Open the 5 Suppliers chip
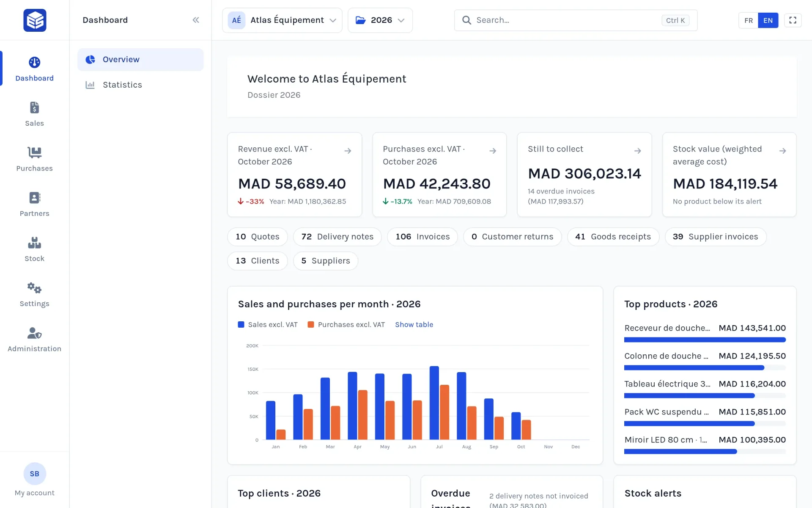This screenshot has height=508, width=812. click(326, 261)
